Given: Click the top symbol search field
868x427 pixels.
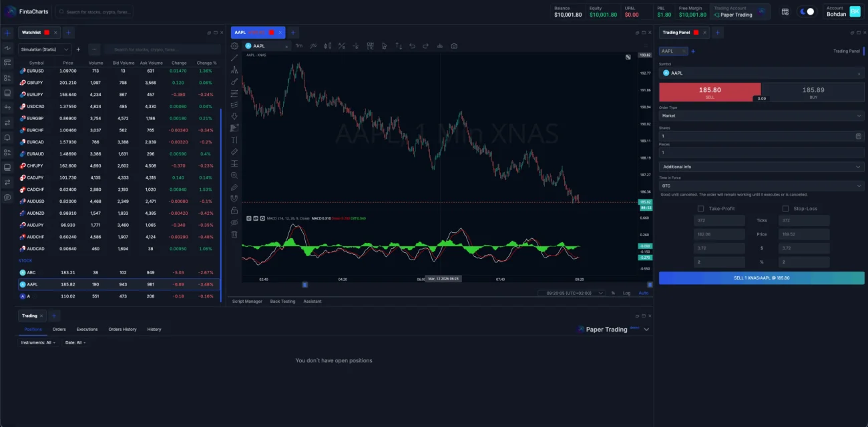Looking at the screenshot, I should pos(94,12).
